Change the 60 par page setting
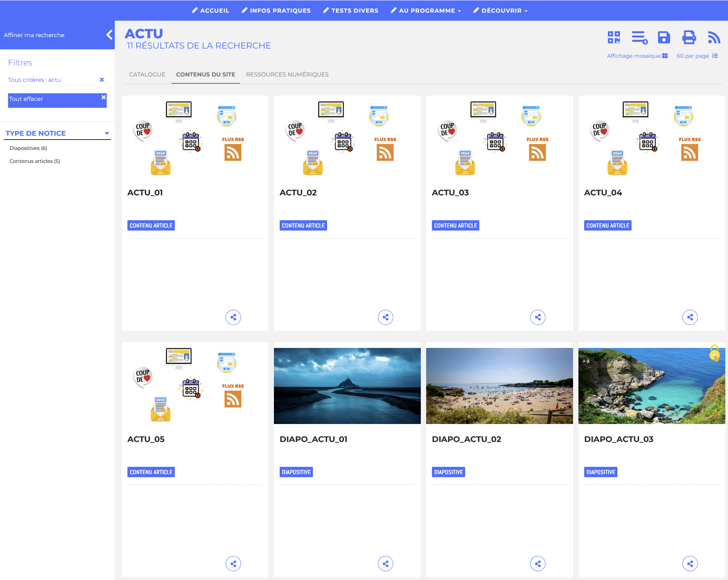 (x=697, y=56)
